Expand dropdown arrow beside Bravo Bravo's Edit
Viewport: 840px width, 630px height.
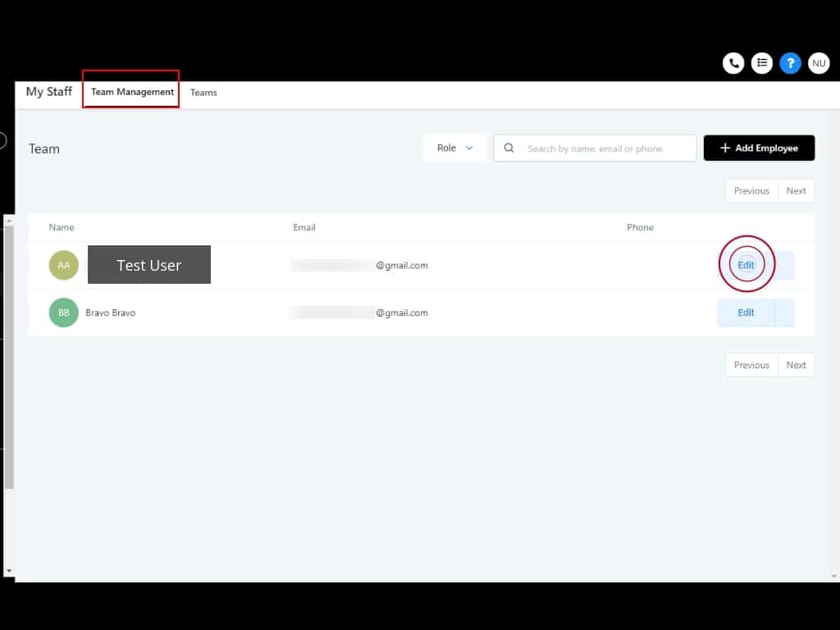(x=785, y=313)
